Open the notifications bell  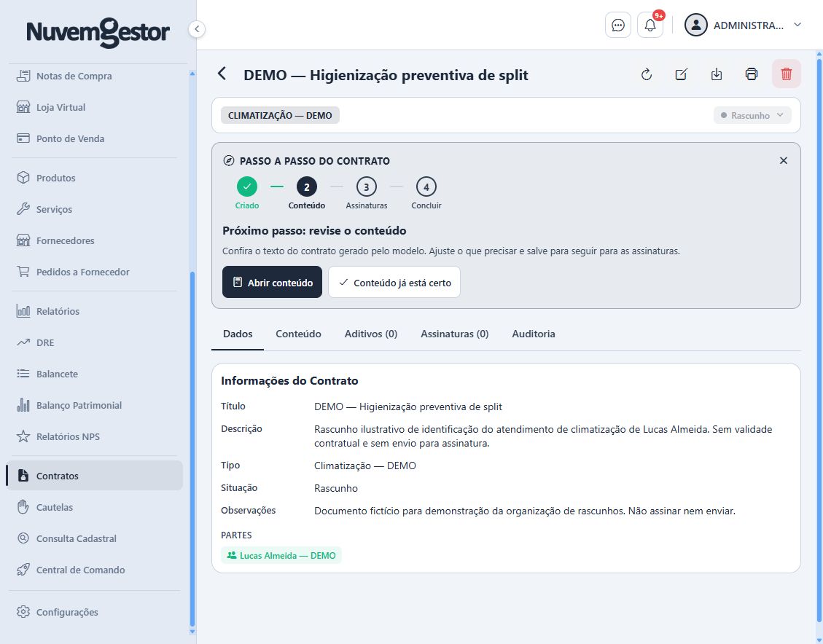point(650,25)
